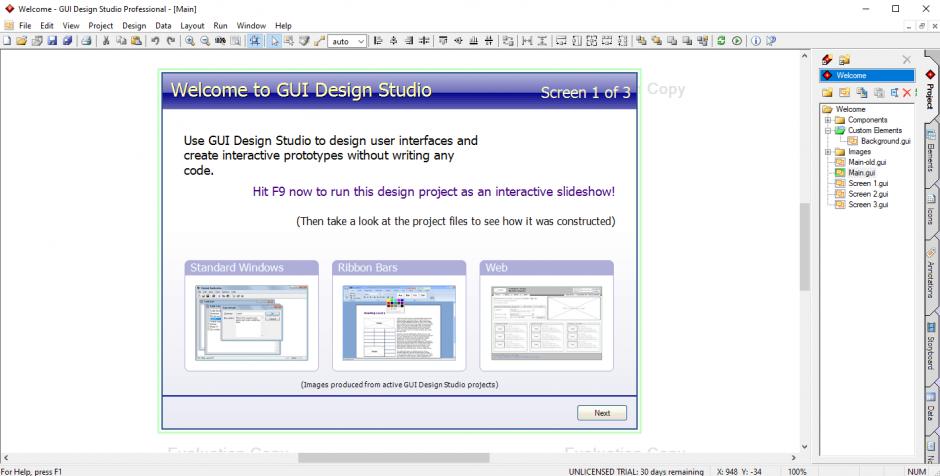Click the Next button on welcome screen
Viewport: 940px width, 476px height.
[x=602, y=413]
